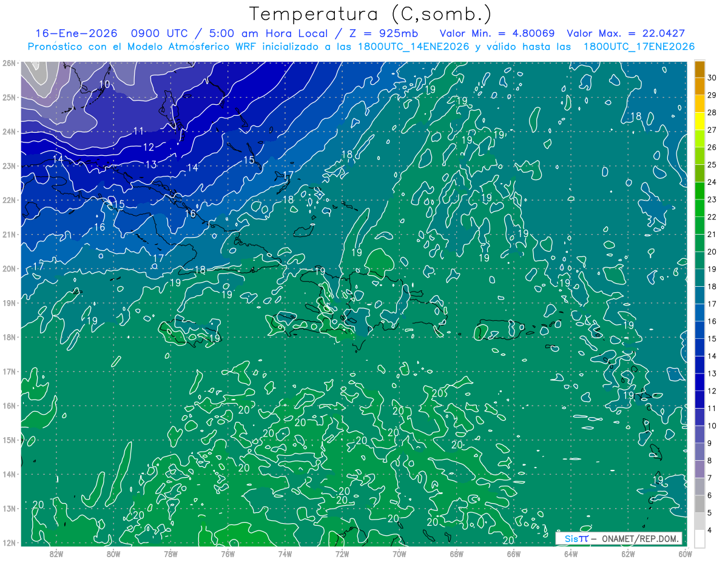This screenshot has height=562, width=728.
Task: Click the contour label 13 on the map
Action: [151, 164]
